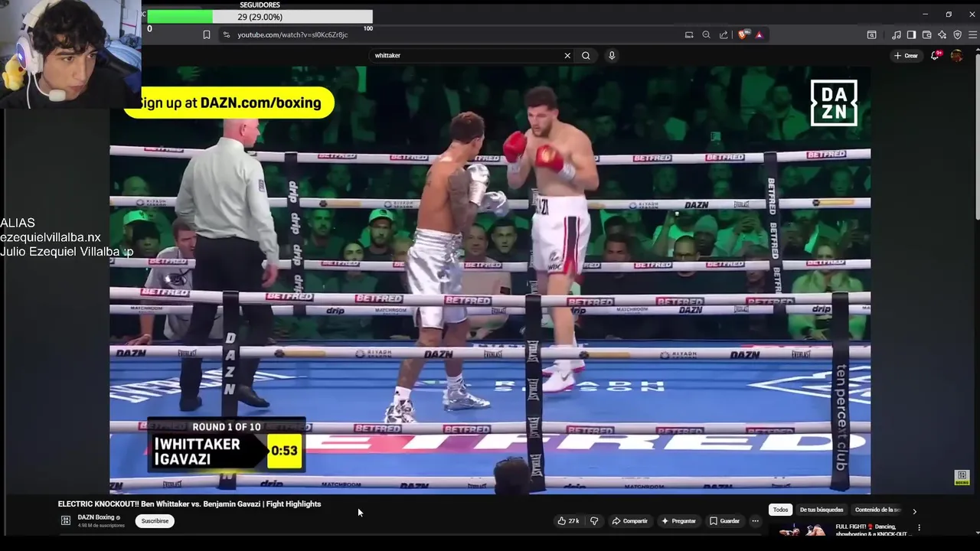The height and width of the screenshot is (551, 980).
Task: Clear the YouTube search text with X
Action: tap(567, 55)
